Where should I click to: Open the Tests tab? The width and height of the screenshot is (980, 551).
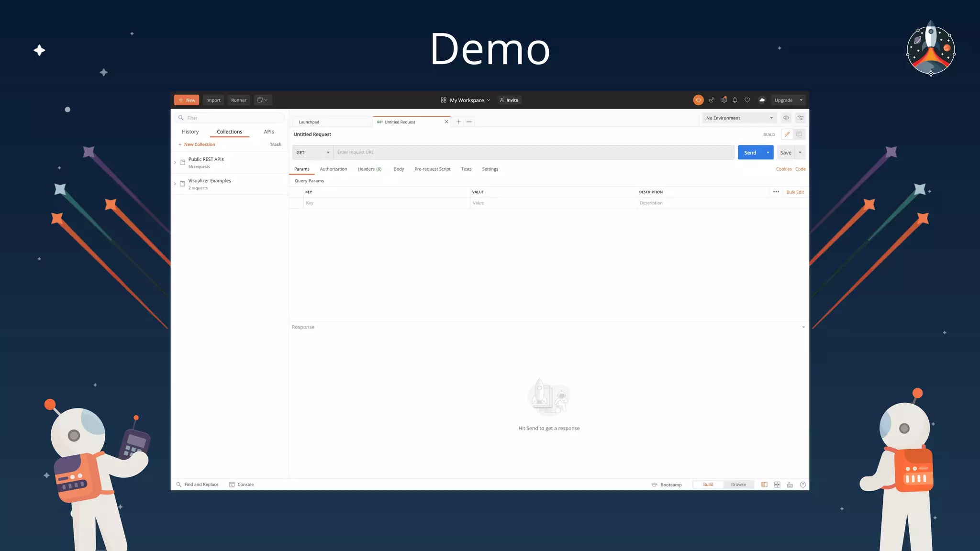tap(466, 169)
